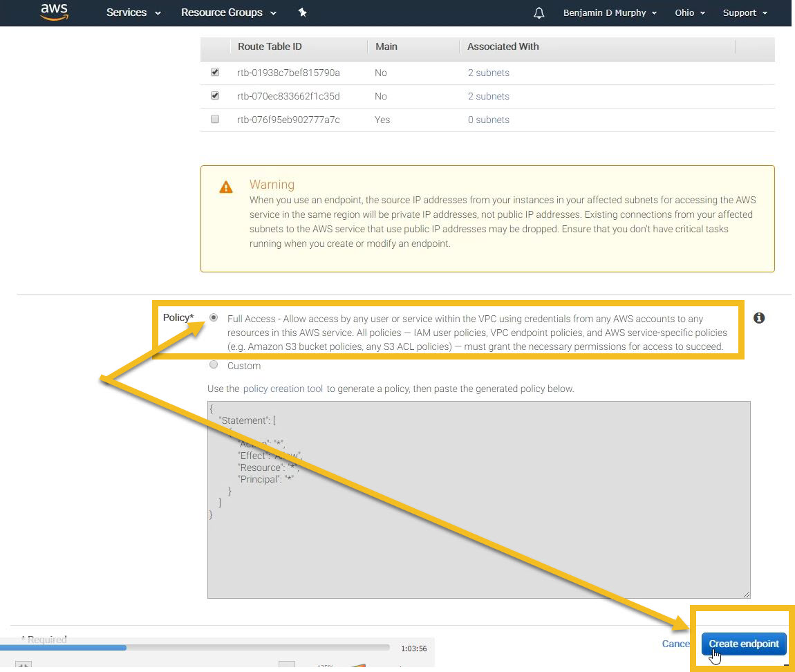Select the Custom policy radio
Viewport: 795px width, 672px height.
(x=214, y=364)
